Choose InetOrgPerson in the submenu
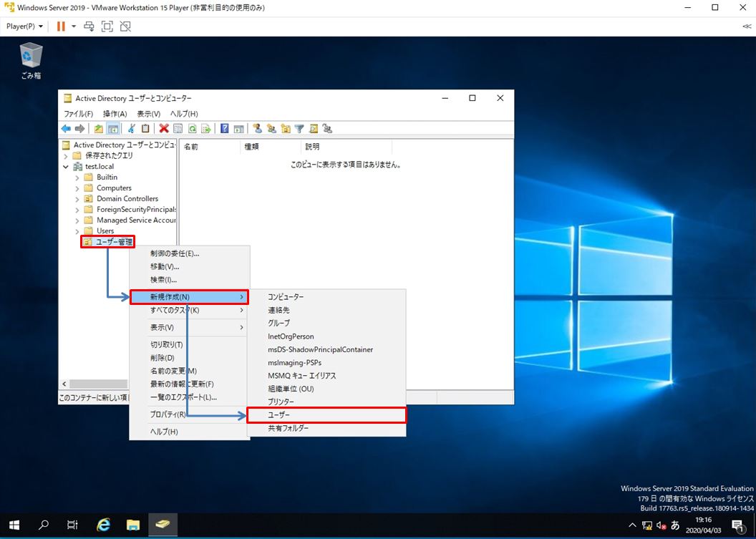This screenshot has width=756, height=539. 326,336
